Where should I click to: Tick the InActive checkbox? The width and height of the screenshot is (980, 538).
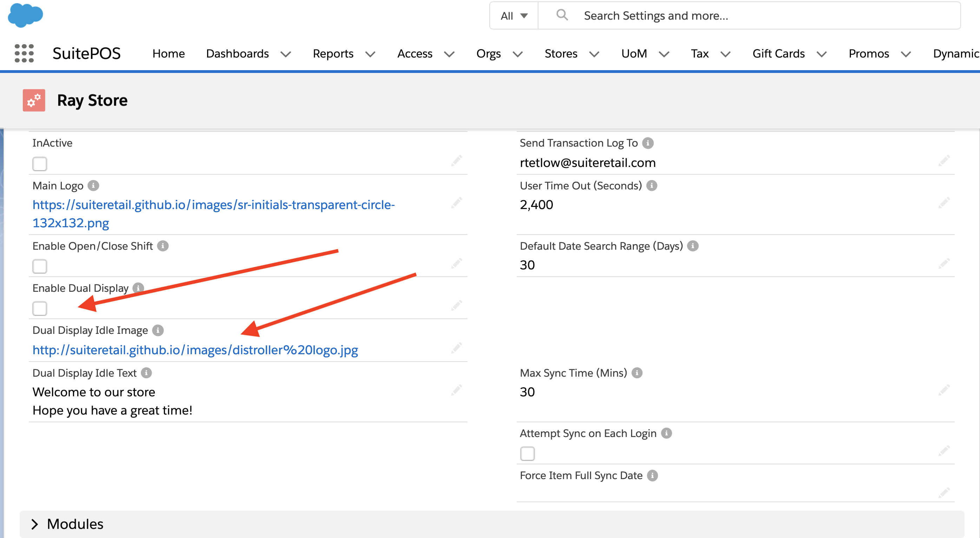click(40, 164)
